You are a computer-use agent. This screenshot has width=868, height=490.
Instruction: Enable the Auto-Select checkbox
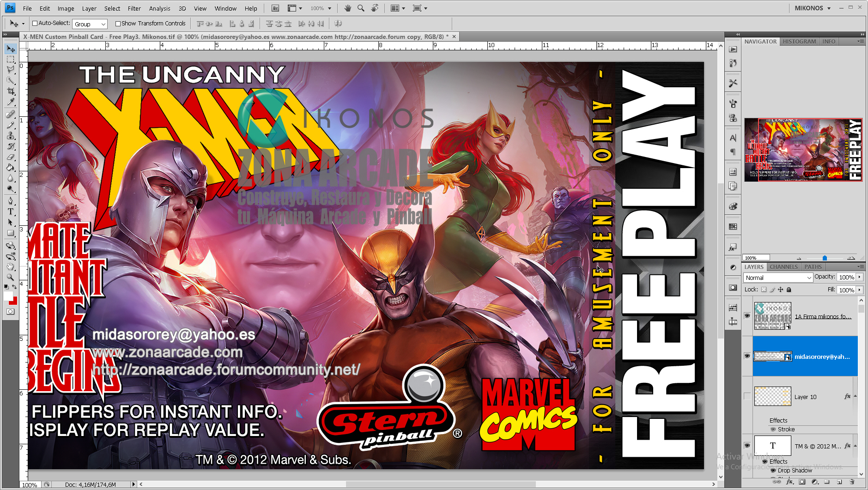click(35, 24)
